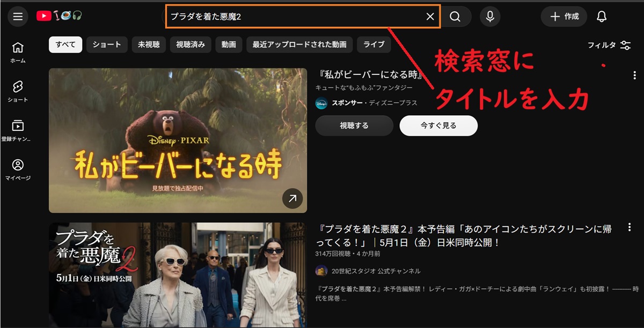Open the プラダを着た悪魔2 trailer thumbnail

pyautogui.click(x=178, y=275)
